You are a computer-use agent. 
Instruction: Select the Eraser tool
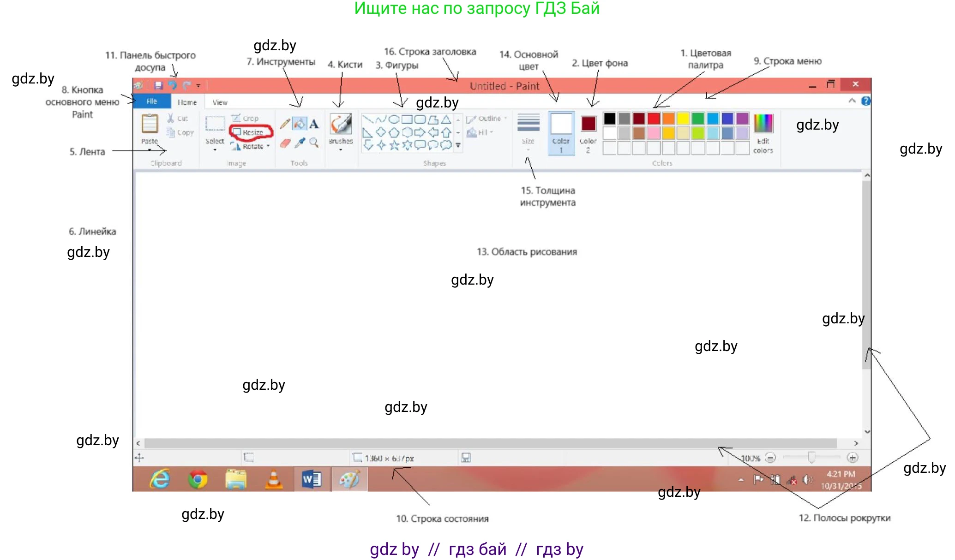[x=285, y=143]
